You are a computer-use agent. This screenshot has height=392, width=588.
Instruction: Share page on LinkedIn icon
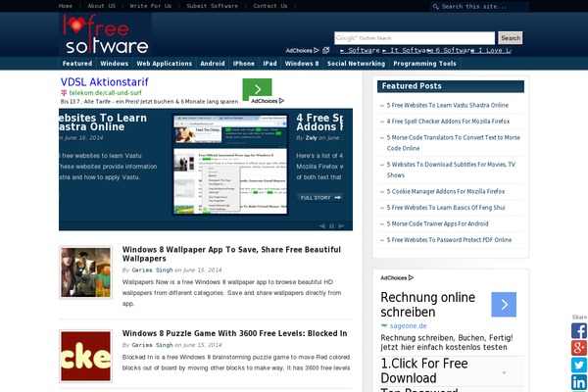579,382
